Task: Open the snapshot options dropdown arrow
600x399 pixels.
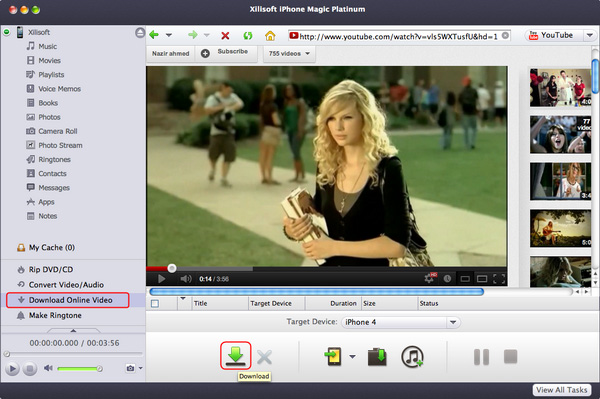Action: coord(141,368)
